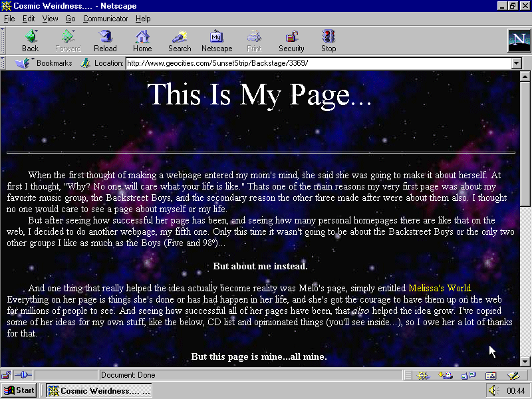The height and width of the screenshot is (399, 532).
Task: Minimize the Netscape window
Action: 503,6
